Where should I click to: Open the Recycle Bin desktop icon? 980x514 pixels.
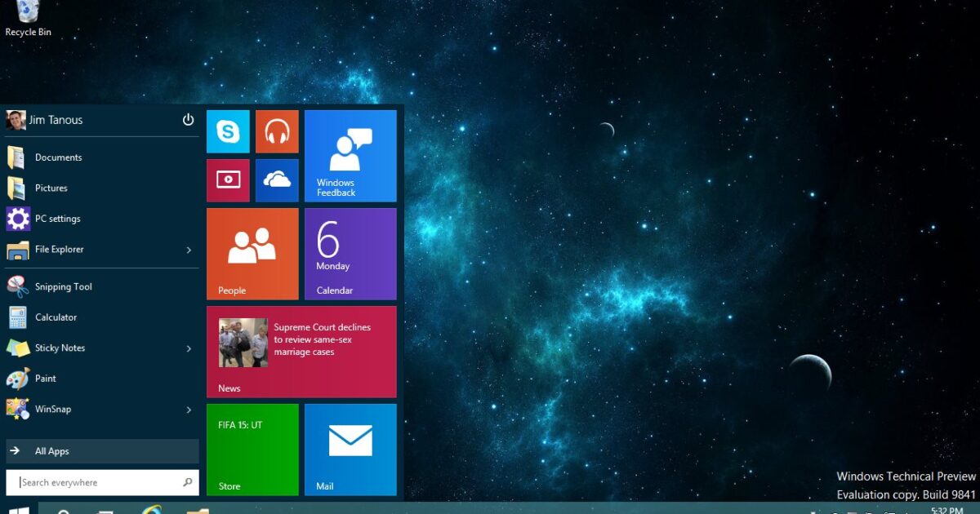[x=28, y=19]
